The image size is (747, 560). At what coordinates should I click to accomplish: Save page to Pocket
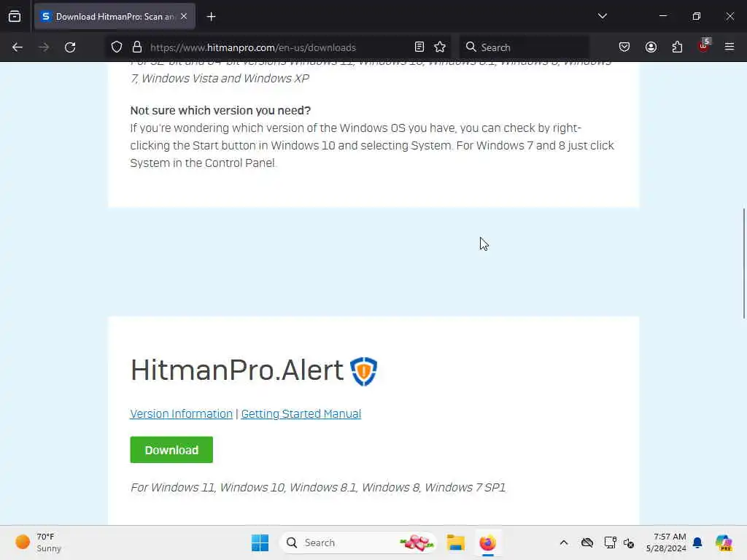click(624, 47)
